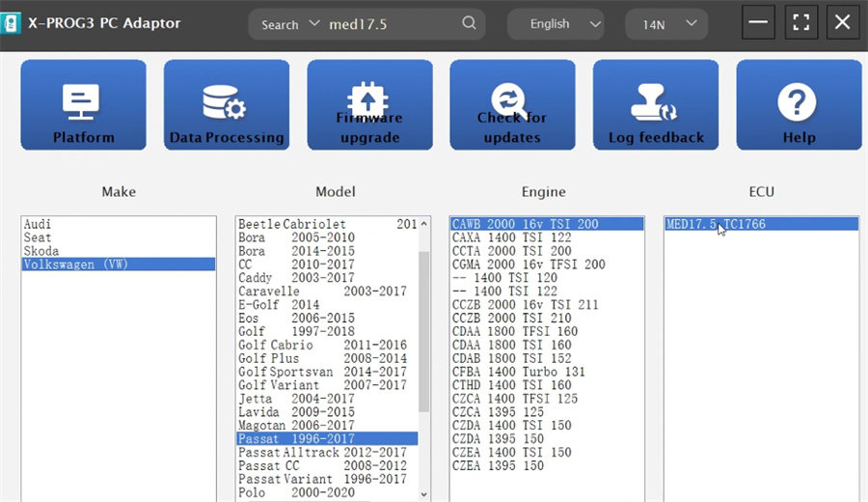Screen dimensions: 868x502
Task: Select Audi in Make list
Action: pyautogui.click(x=119, y=224)
